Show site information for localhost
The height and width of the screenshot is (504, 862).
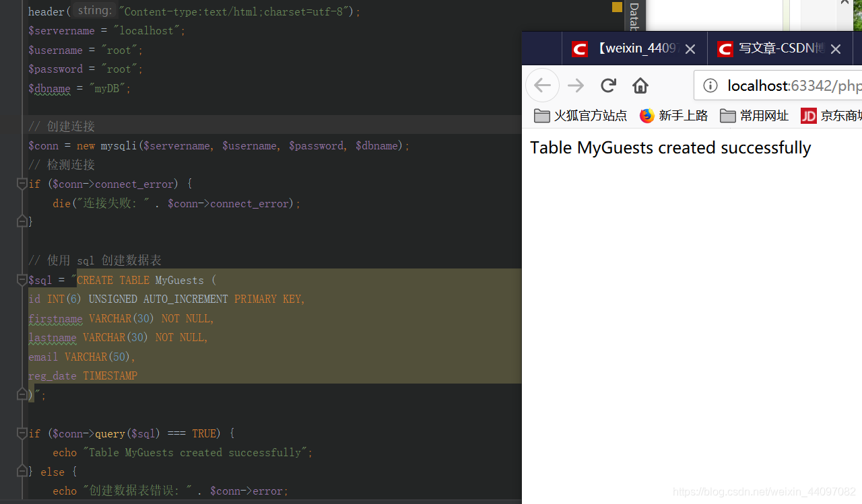pos(710,85)
